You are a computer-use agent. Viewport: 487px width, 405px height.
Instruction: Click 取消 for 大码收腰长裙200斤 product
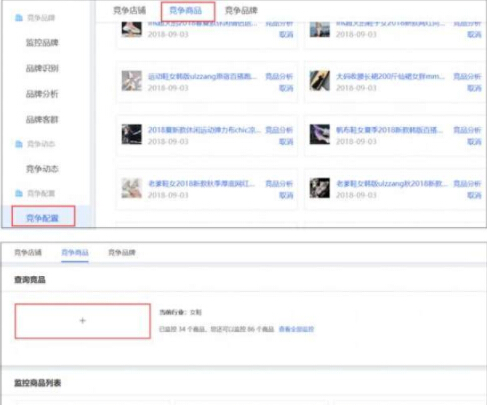(474, 88)
